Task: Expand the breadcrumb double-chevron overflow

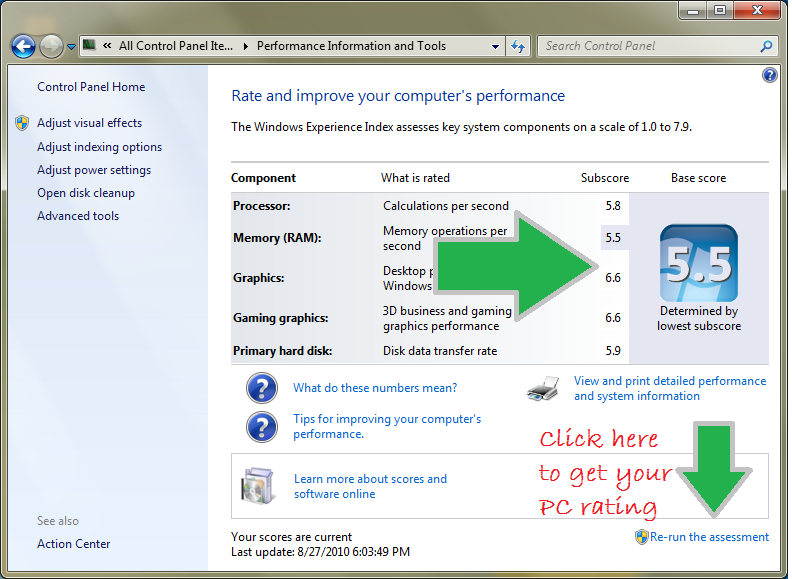Action: coord(107,46)
